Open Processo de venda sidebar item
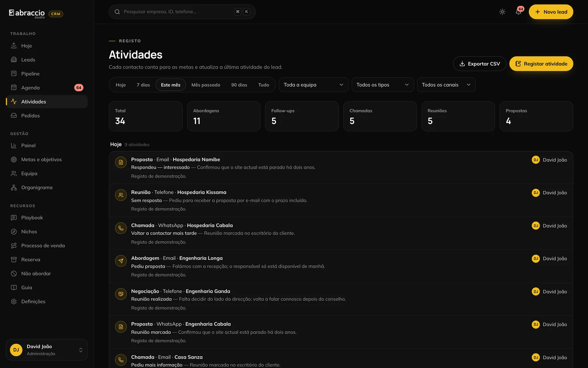The height and width of the screenshot is (368, 588). [x=47, y=245]
